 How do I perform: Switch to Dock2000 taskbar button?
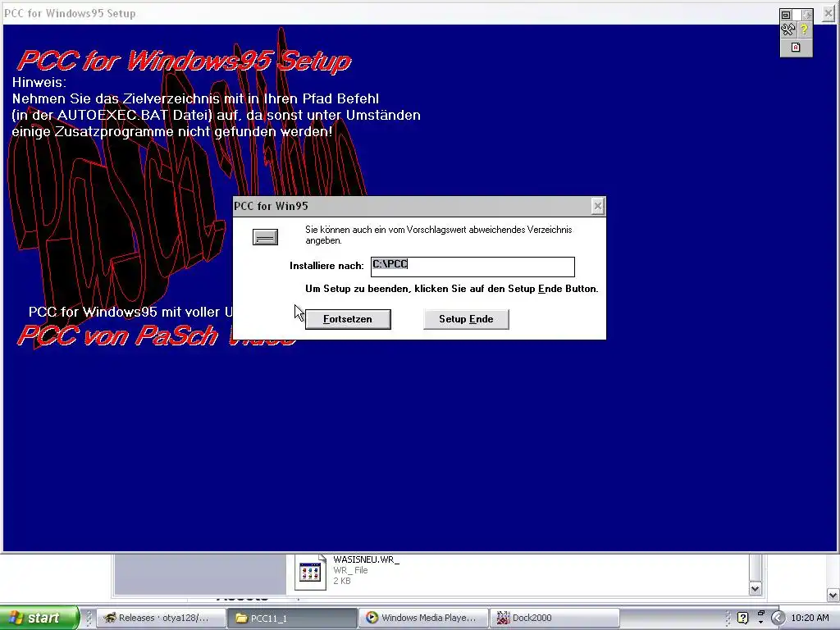click(554, 618)
